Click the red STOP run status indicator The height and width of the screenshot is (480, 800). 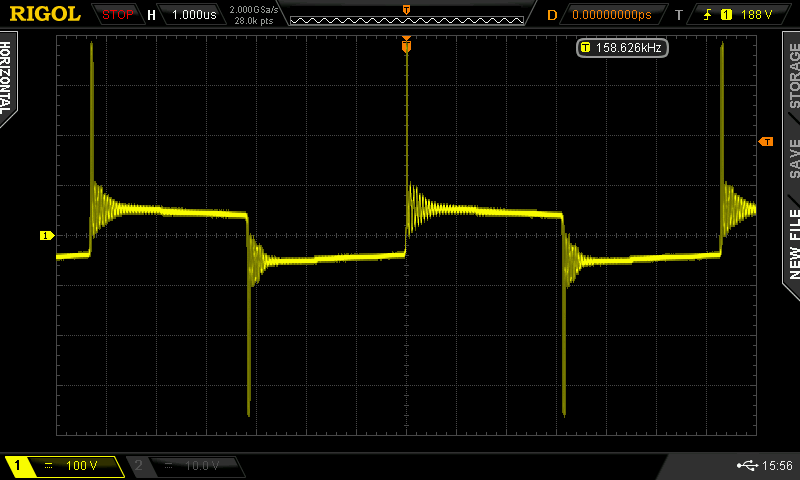pos(118,15)
